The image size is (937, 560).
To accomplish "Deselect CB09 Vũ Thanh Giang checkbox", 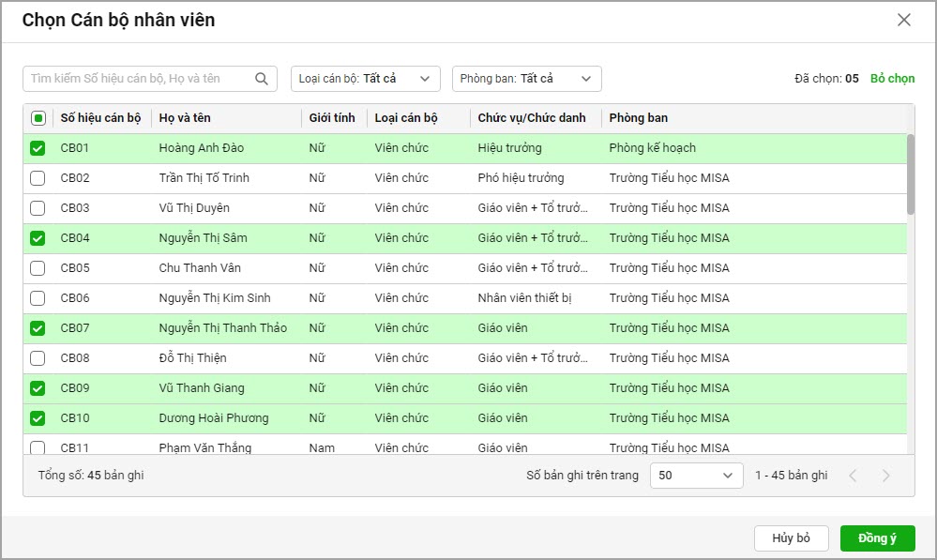I will click(38, 388).
